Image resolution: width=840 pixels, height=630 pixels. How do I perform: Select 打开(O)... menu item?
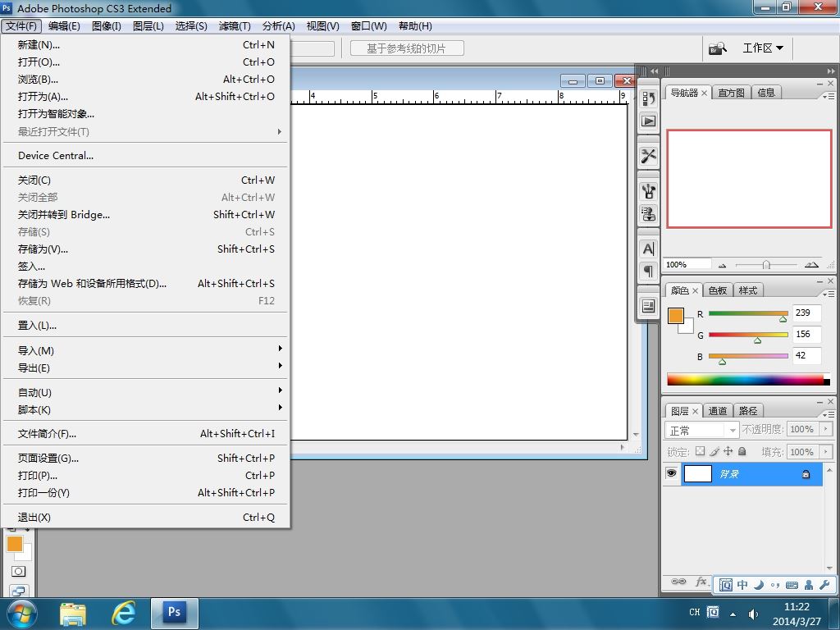pyautogui.click(x=145, y=62)
